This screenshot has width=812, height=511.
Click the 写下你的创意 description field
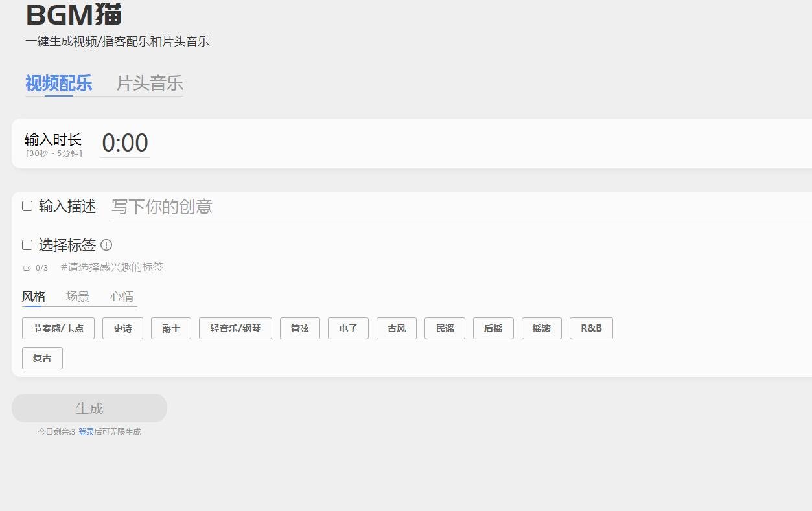click(461, 207)
